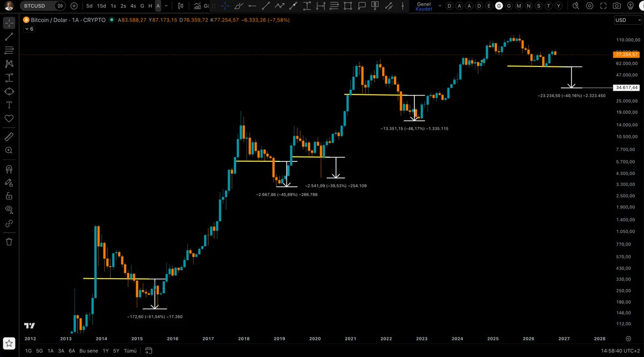The height and width of the screenshot is (357, 644).
Task: Click the 34.617,44 price axis label
Action: point(626,87)
